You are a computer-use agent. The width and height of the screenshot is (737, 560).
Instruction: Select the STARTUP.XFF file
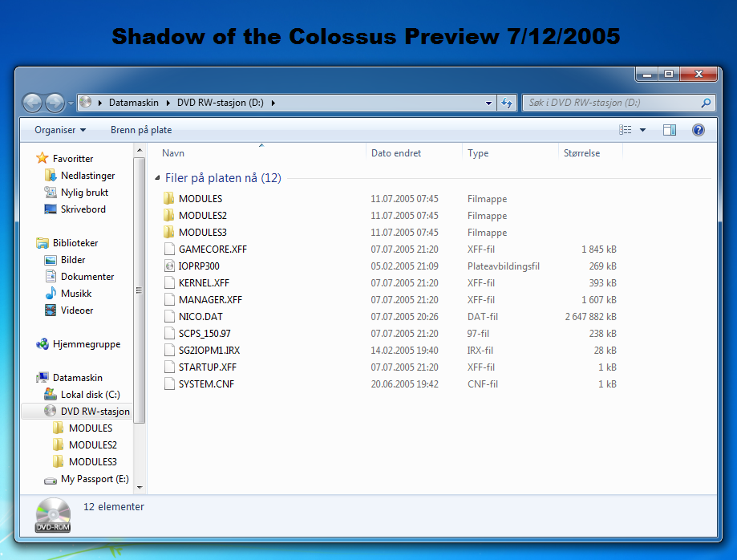pyautogui.click(x=207, y=367)
